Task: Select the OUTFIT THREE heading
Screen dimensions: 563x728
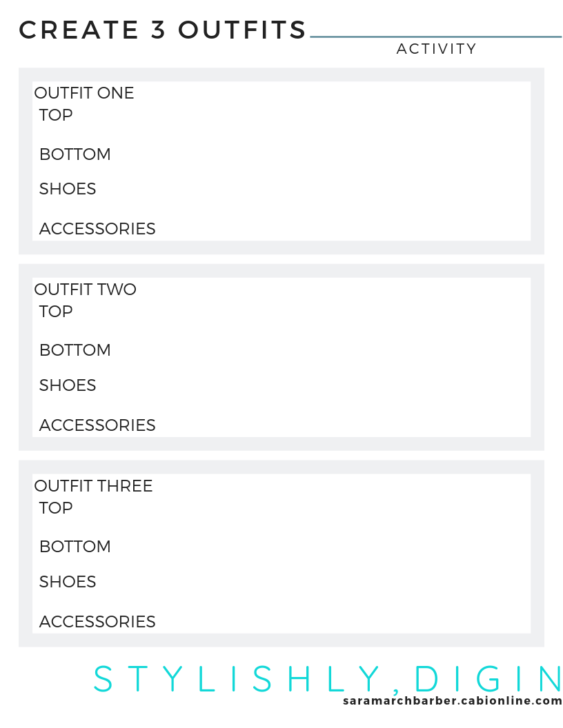Action: 93,486
